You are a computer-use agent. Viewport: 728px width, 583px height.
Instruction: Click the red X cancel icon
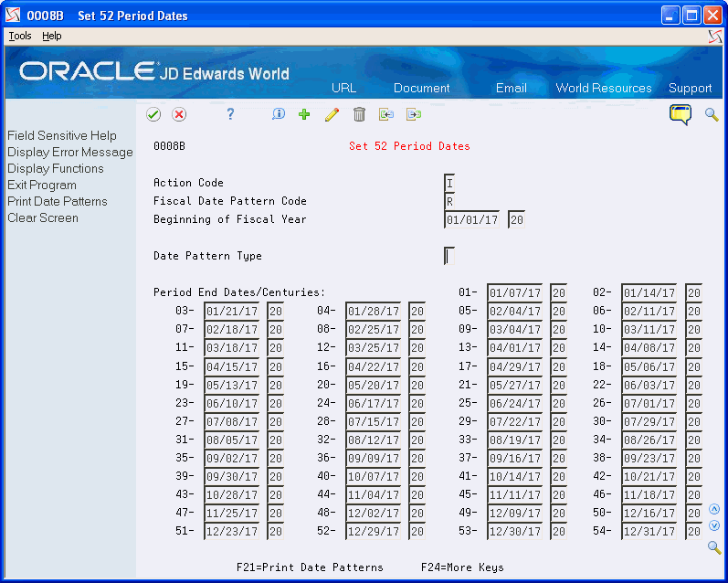point(179,114)
